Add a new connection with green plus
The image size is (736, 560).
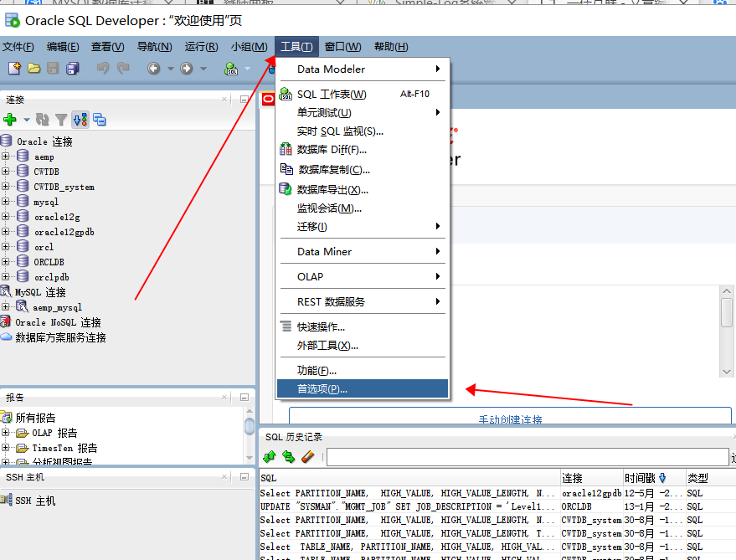pos(9,120)
